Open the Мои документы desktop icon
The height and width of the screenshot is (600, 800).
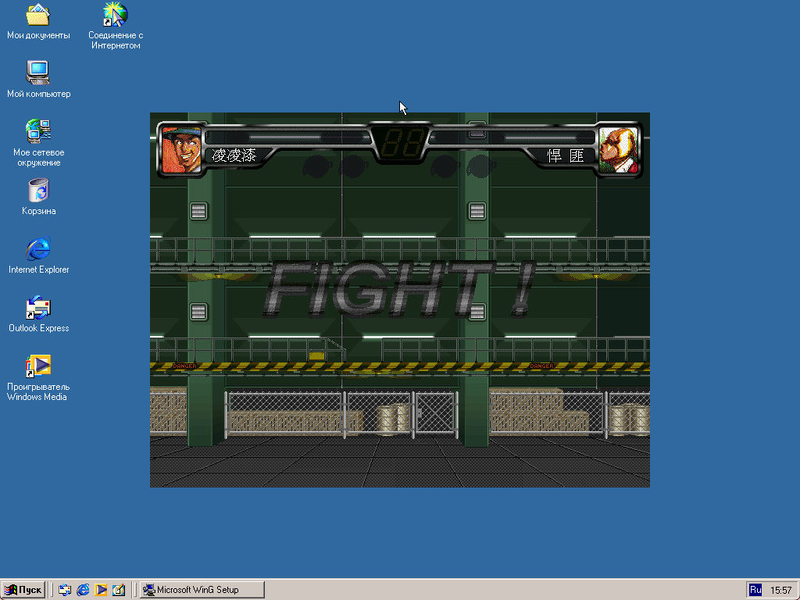(38, 22)
